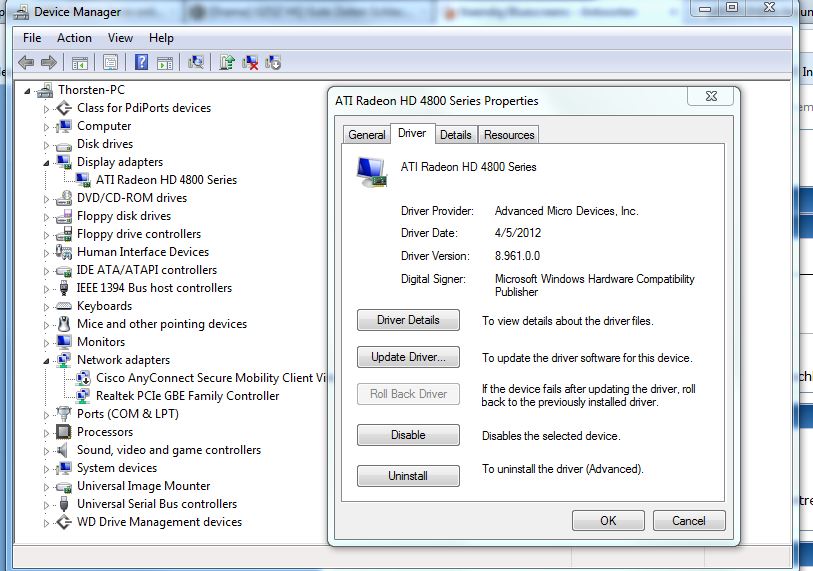Show/hide console tree toolbar icon
Image resolution: width=813 pixels, height=571 pixels.
pyautogui.click(x=80, y=63)
